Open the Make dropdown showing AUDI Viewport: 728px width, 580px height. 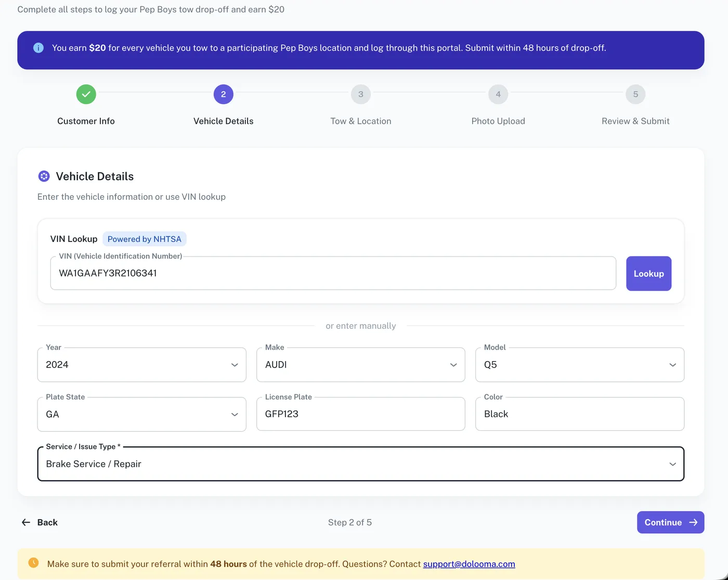[361, 365]
